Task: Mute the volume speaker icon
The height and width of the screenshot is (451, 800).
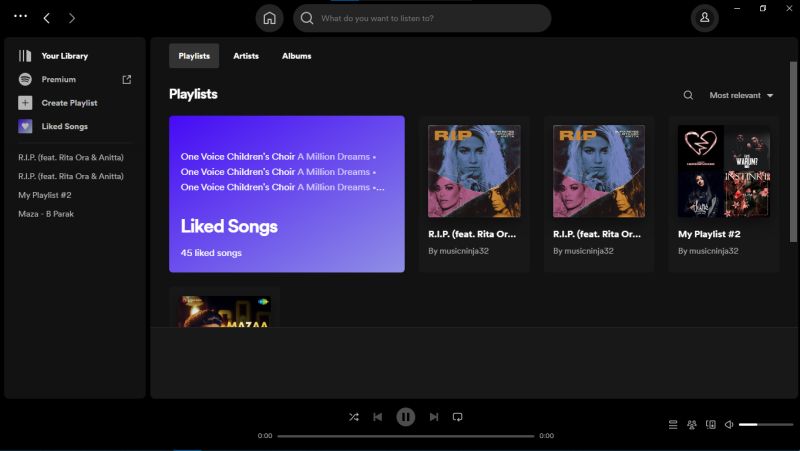Action: pos(729,424)
